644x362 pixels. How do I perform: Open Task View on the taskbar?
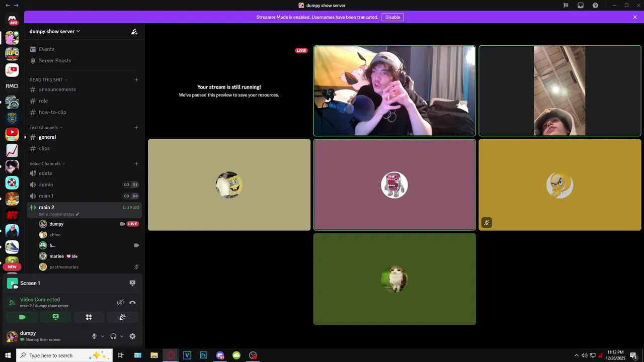pyautogui.click(x=121, y=355)
